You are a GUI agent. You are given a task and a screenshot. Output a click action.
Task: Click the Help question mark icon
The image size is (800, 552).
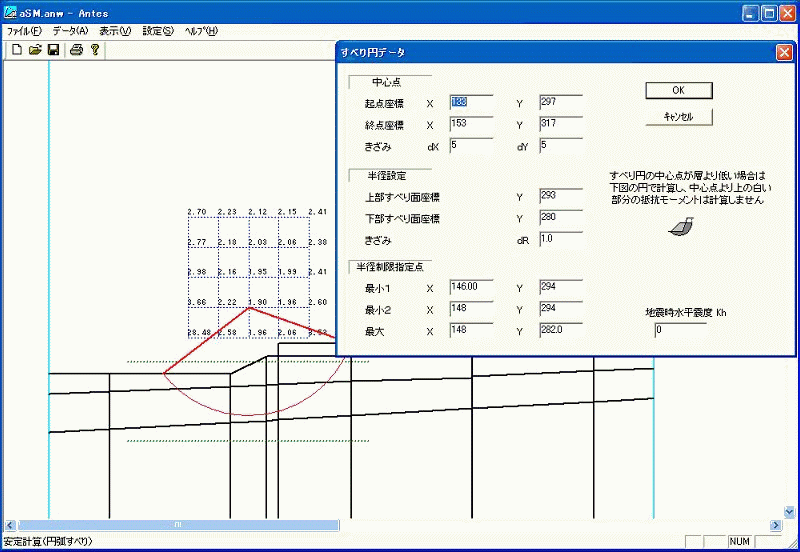[x=95, y=49]
